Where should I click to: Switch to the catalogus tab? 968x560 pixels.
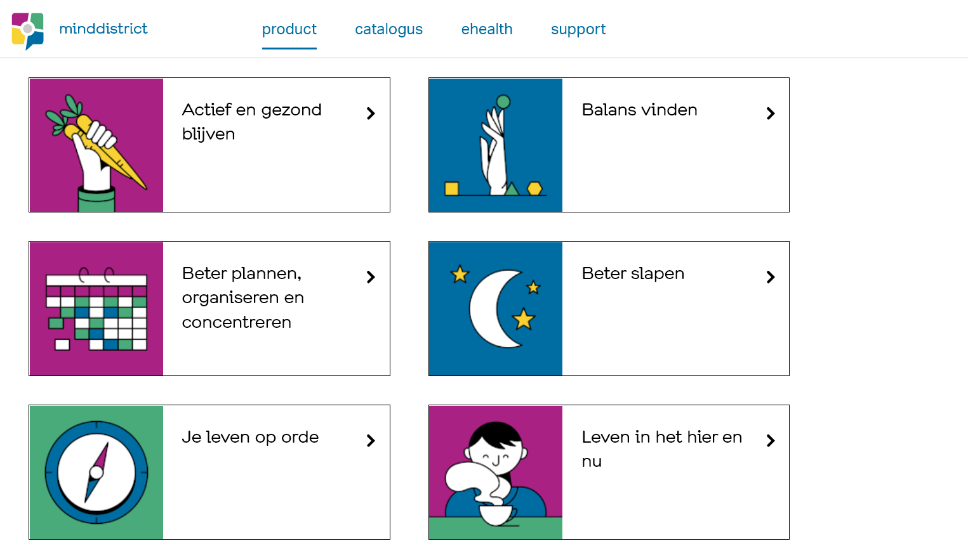(x=388, y=29)
